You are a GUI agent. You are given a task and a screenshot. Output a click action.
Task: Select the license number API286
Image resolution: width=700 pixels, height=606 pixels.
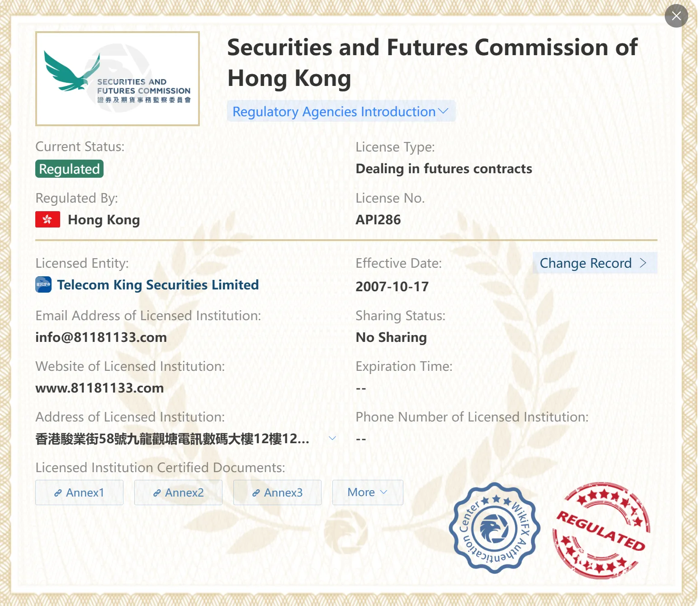click(378, 220)
